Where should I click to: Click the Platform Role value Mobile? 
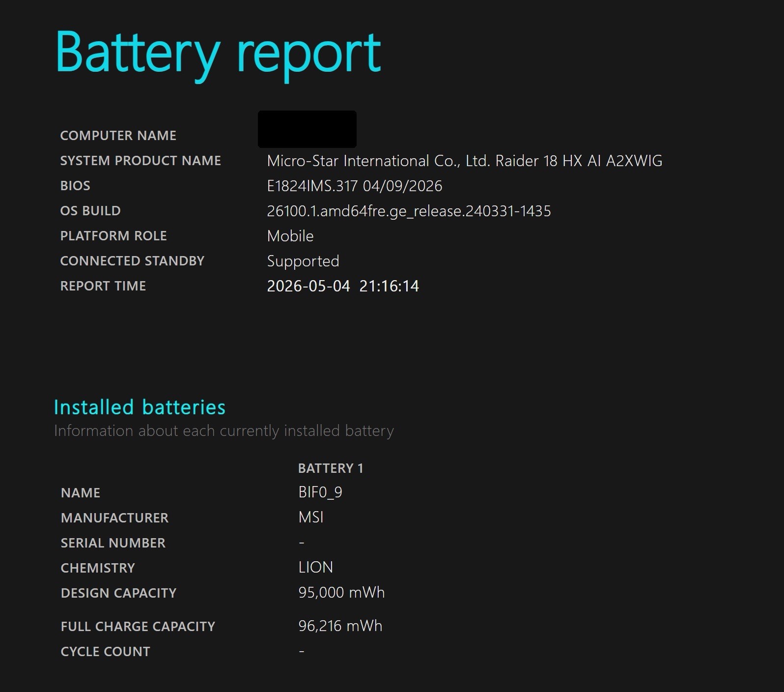290,236
